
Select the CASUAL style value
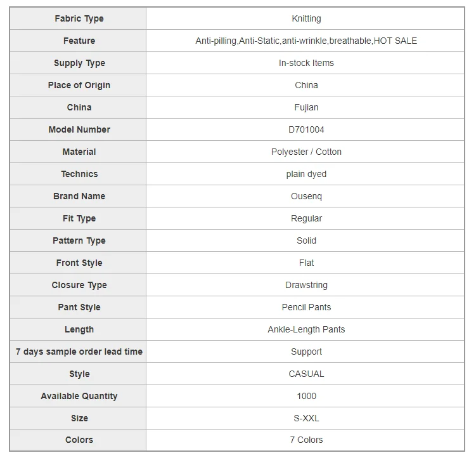tap(306, 374)
